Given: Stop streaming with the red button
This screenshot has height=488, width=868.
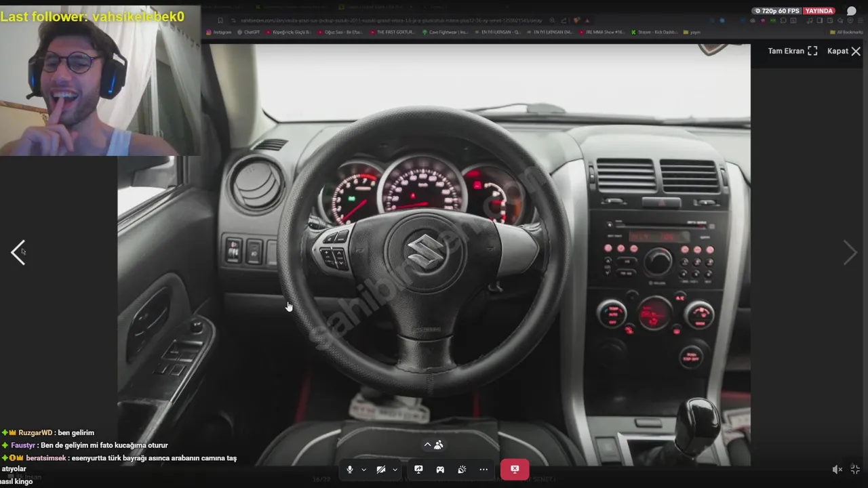Looking at the screenshot, I should coord(515,469).
